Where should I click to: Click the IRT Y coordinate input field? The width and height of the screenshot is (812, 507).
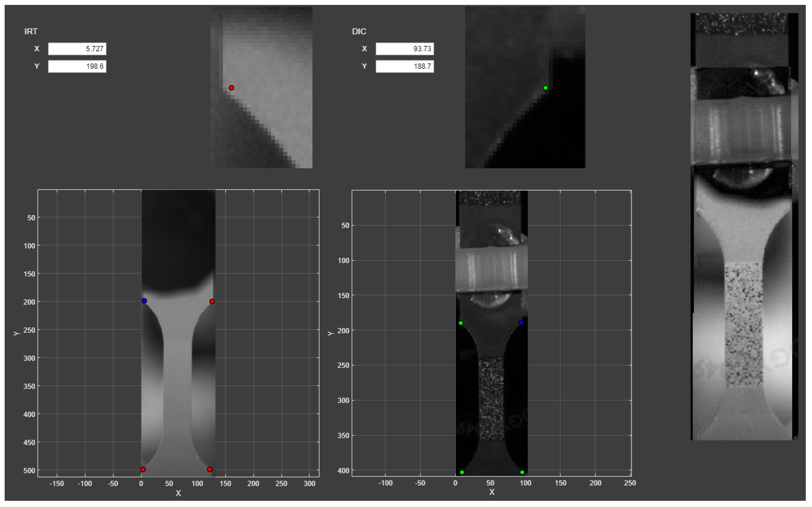77,66
